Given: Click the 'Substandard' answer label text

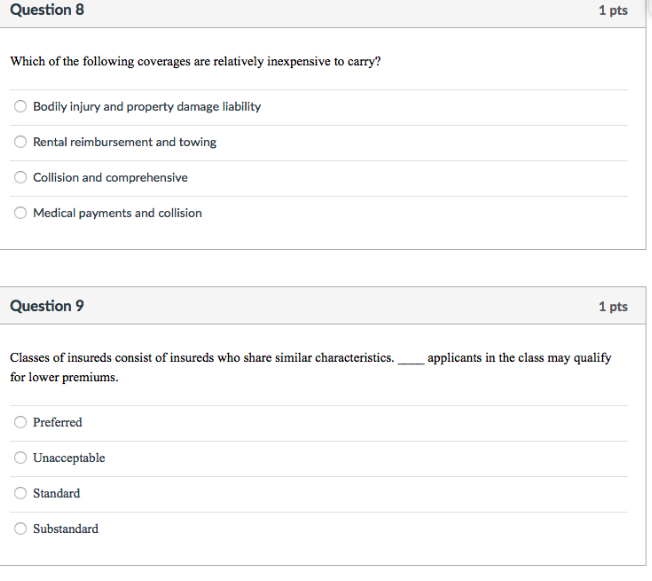Looking at the screenshot, I should (66, 529).
